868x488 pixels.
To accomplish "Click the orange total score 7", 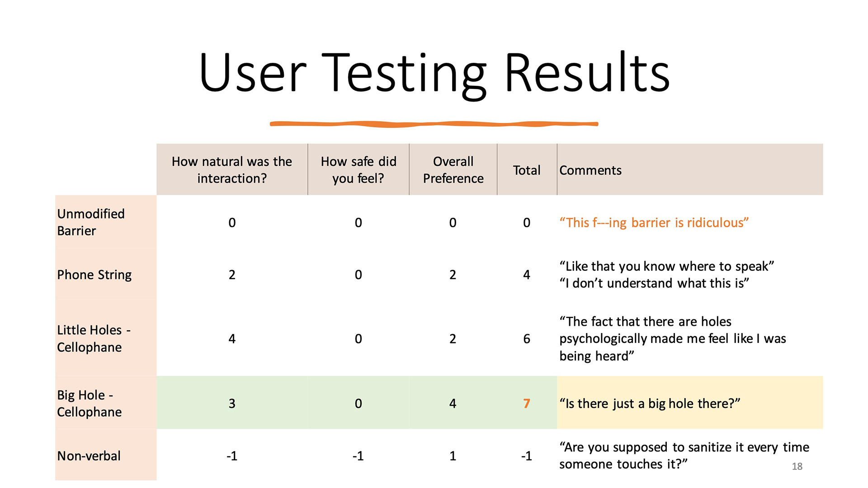I will pos(527,404).
